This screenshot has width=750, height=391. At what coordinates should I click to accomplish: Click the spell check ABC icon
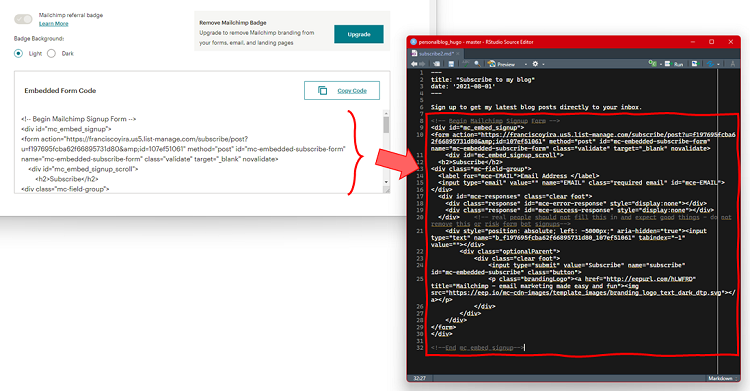pos(466,63)
